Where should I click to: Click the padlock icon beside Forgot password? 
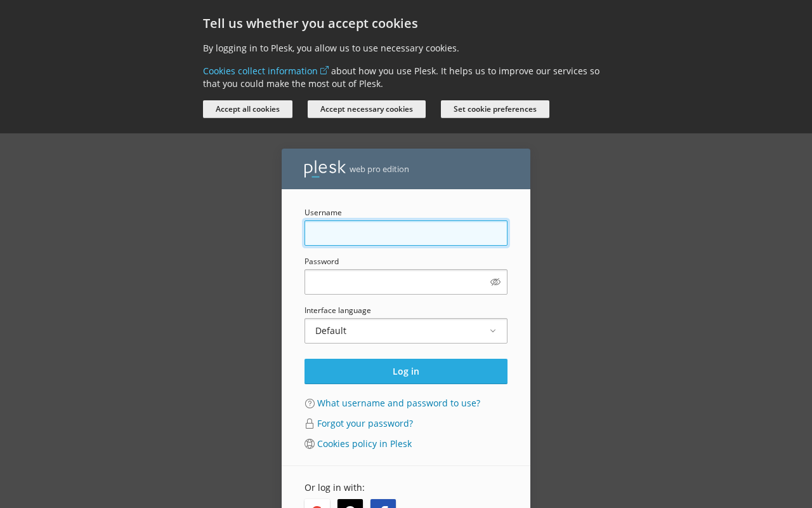click(x=310, y=424)
